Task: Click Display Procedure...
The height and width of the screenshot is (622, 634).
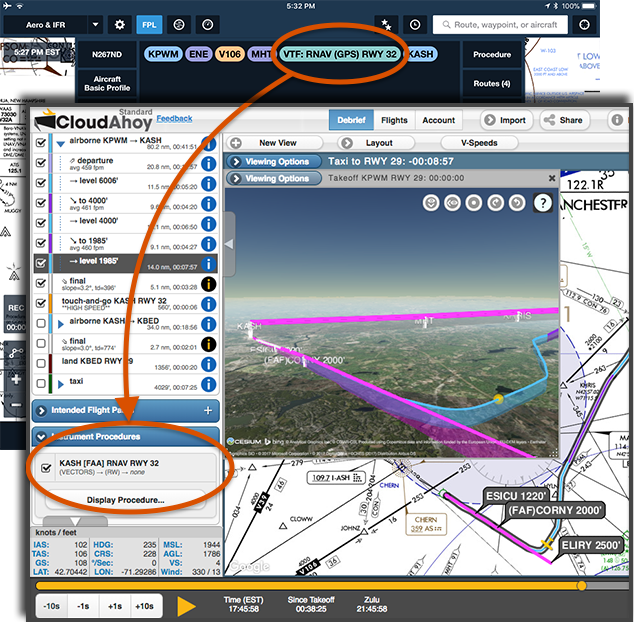Action: click(x=125, y=500)
